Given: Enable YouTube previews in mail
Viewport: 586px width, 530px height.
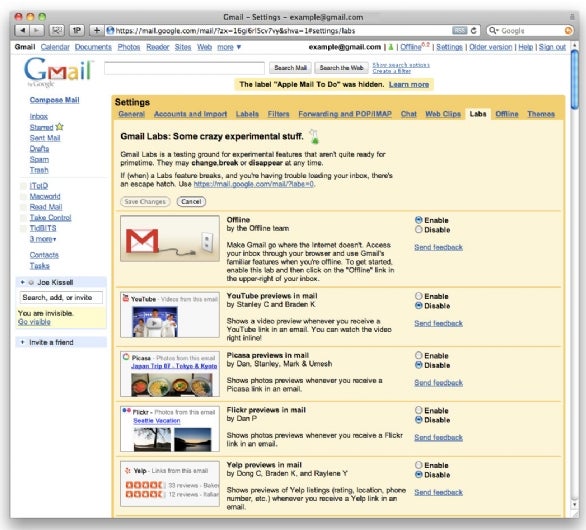Looking at the screenshot, I should pos(419,296).
